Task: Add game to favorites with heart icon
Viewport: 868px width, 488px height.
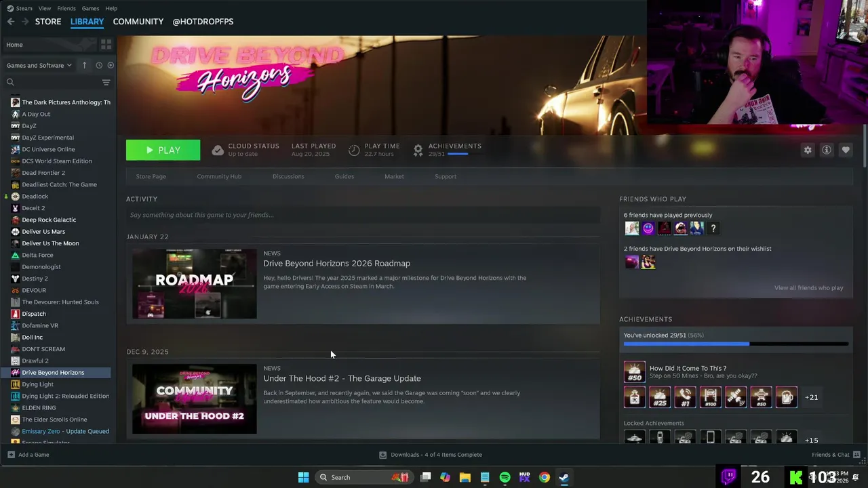Action: [x=846, y=150]
